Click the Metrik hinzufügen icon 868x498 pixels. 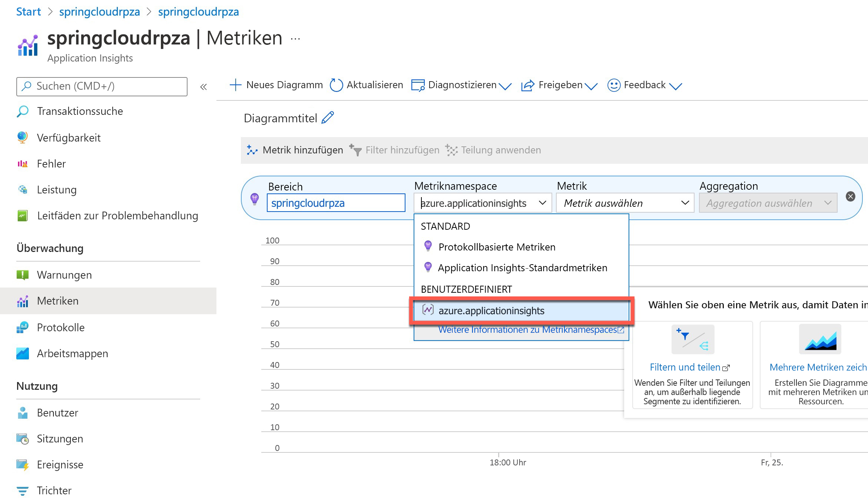[x=252, y=150]
